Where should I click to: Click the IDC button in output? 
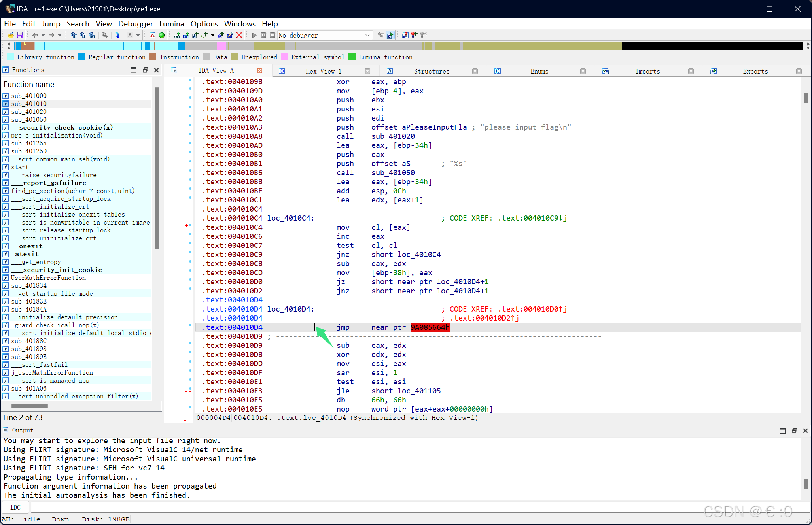point(15,507)
